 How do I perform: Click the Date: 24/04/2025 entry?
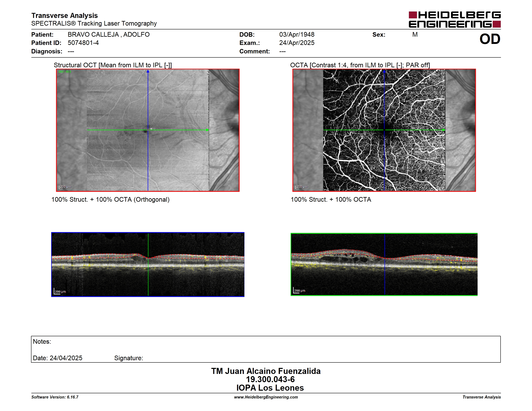pos(57,358)
